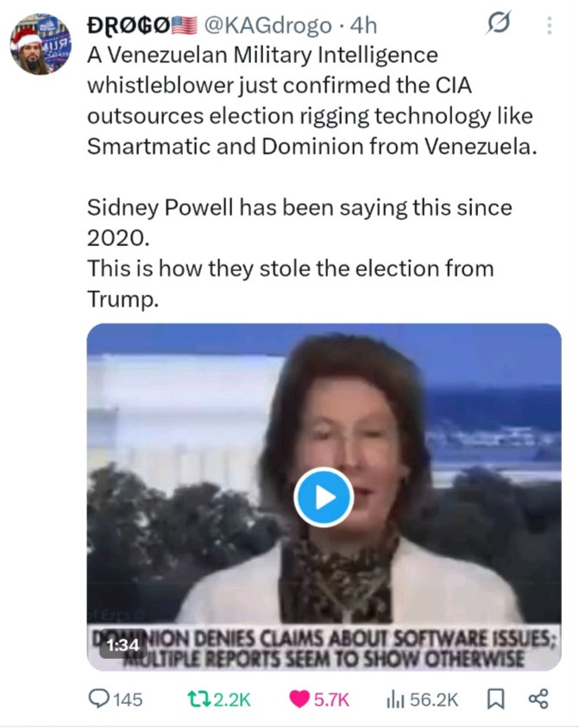The width and height of the screenshot is (579, 728).
Task: Click the 56.2K views count
Action: coord(434,699)
